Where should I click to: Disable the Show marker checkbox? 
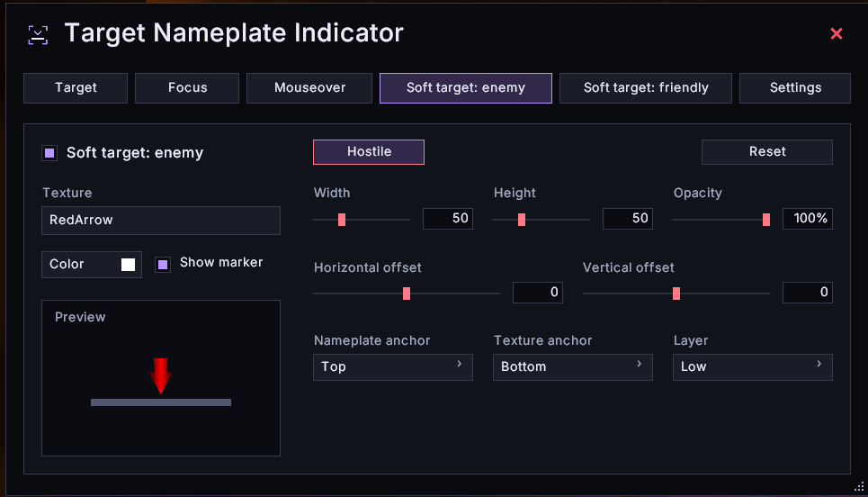click(163, 265)
